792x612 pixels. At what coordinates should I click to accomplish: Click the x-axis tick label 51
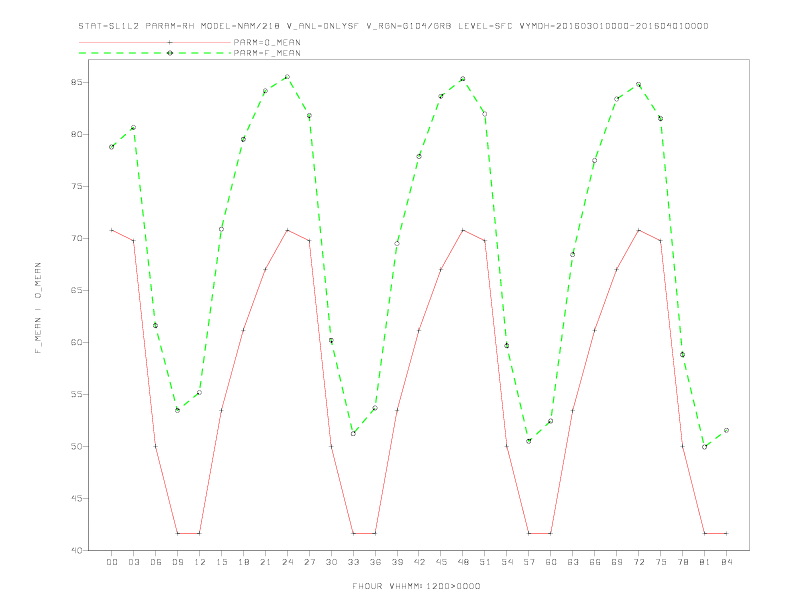(x=485, y=562)
